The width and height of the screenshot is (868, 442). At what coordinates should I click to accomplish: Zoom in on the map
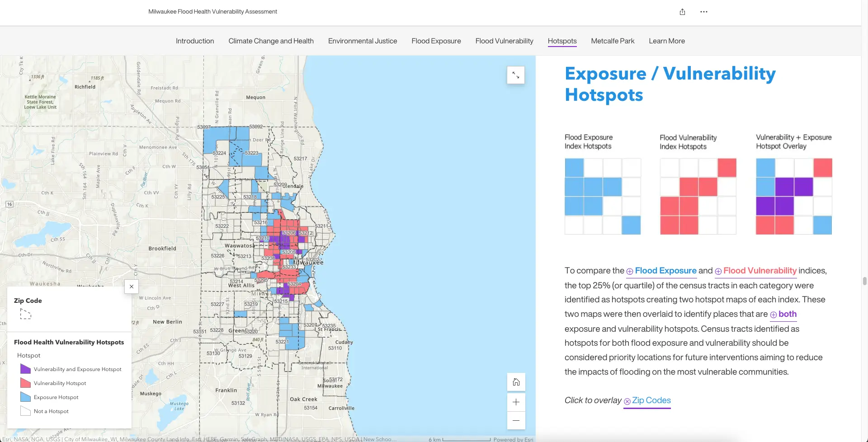[516, 402]
